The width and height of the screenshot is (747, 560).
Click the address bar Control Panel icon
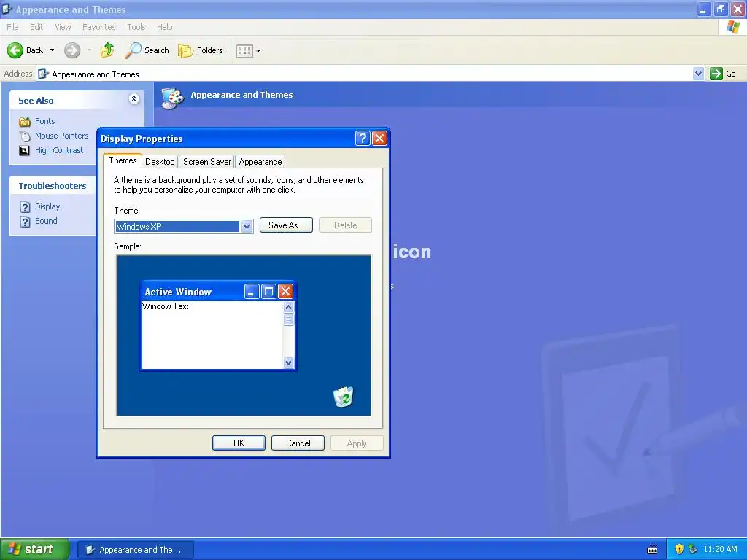point(43,74)
